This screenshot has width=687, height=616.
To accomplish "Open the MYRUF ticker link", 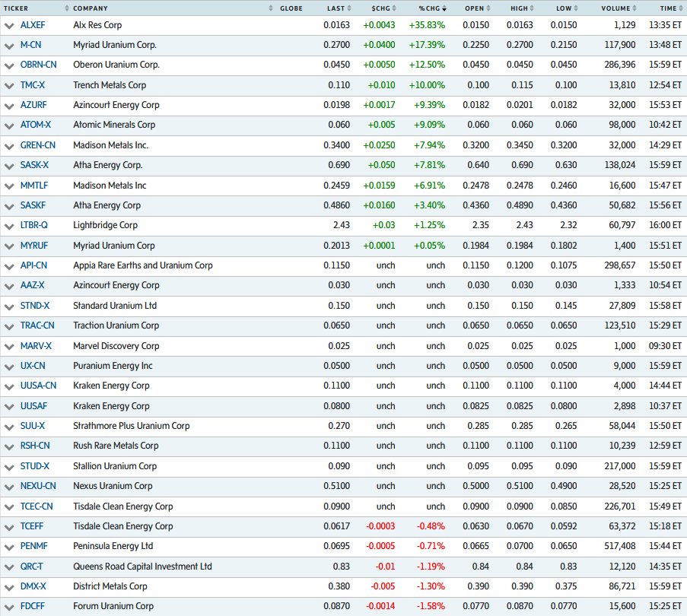I will [x=34, y=245].
